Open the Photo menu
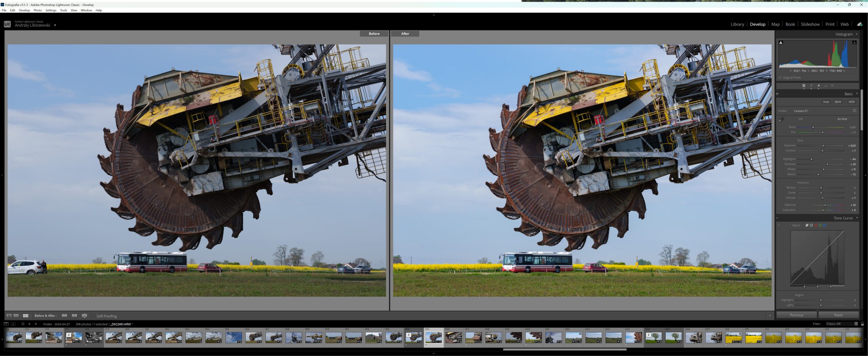The width and height of the screenshot is (868, 356). [38, 10]
